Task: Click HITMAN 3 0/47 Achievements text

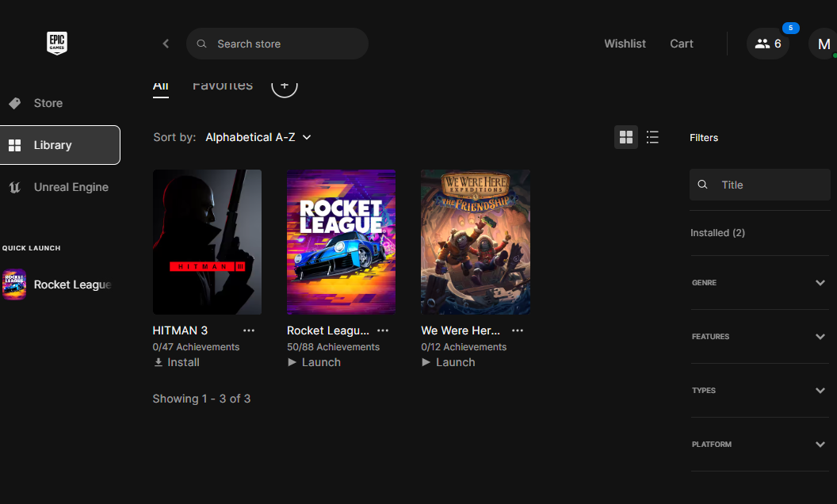Action: (x=196, y=347)
